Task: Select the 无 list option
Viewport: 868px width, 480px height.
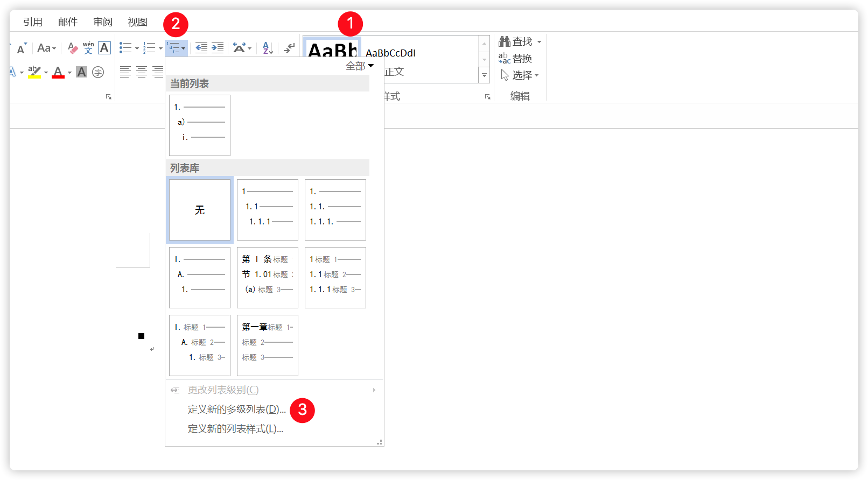Action: click(x=200, y=210)
